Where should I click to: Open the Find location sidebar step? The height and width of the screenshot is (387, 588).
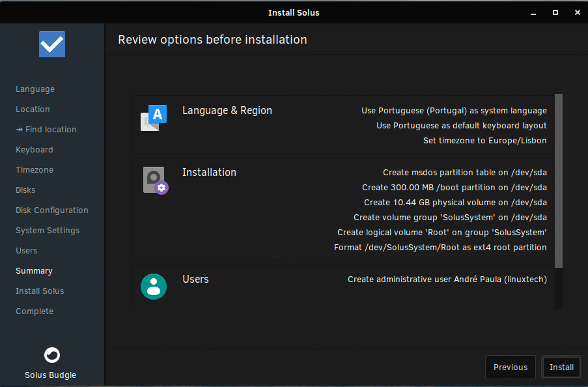click(46, 130)
